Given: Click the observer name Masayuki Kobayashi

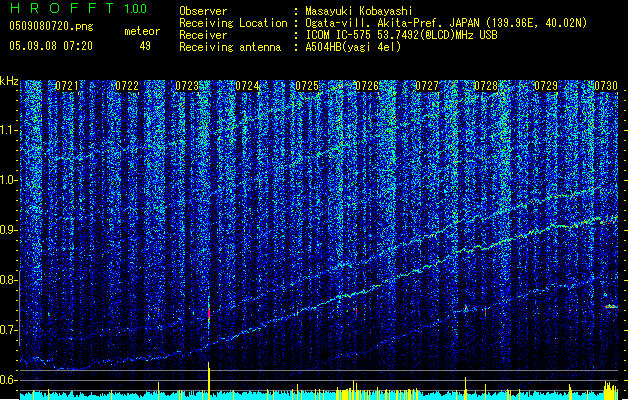Looking at the screenshot, I should (359, 11).
